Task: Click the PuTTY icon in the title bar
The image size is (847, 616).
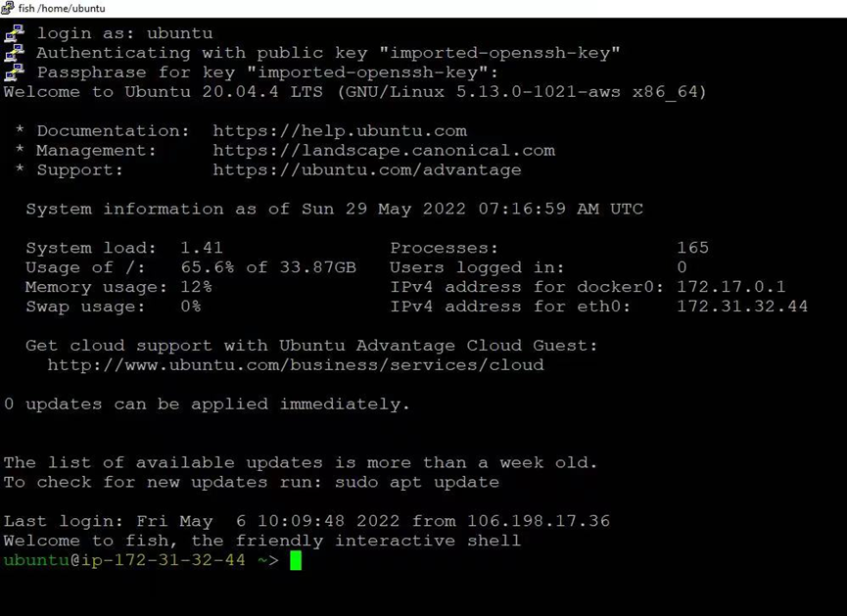Action: [x=8, y=8]
